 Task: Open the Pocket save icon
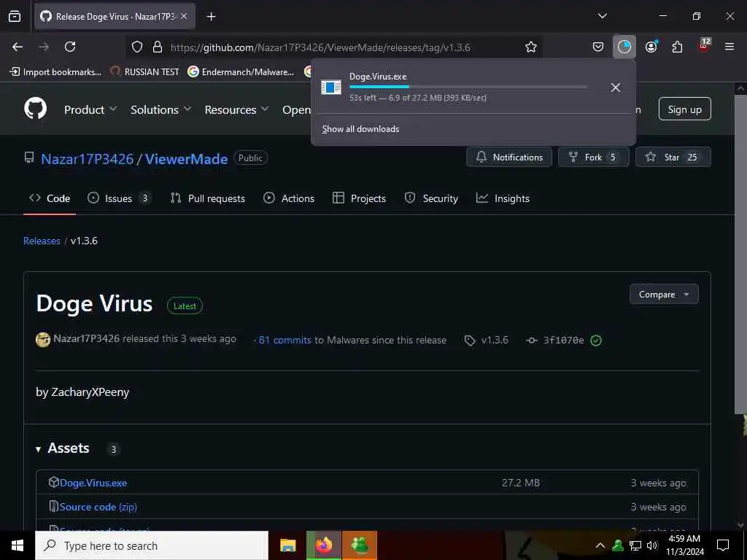[x=598, y=47]
